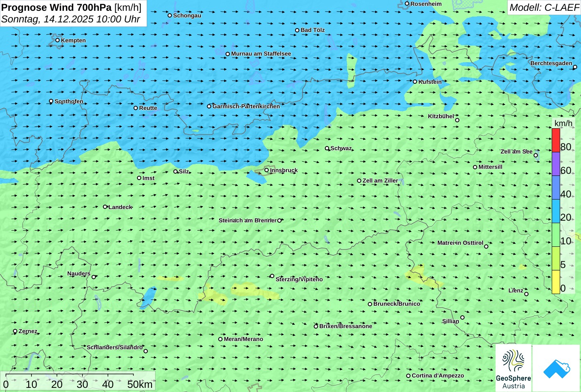
Task: Click the 'km/h' legend heading
Action: pos(563,123)
